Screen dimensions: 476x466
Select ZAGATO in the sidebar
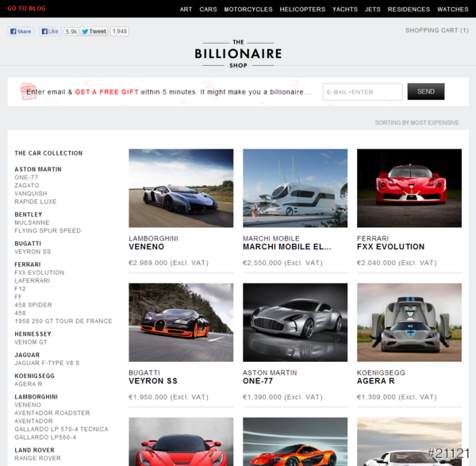pos(27,185)
